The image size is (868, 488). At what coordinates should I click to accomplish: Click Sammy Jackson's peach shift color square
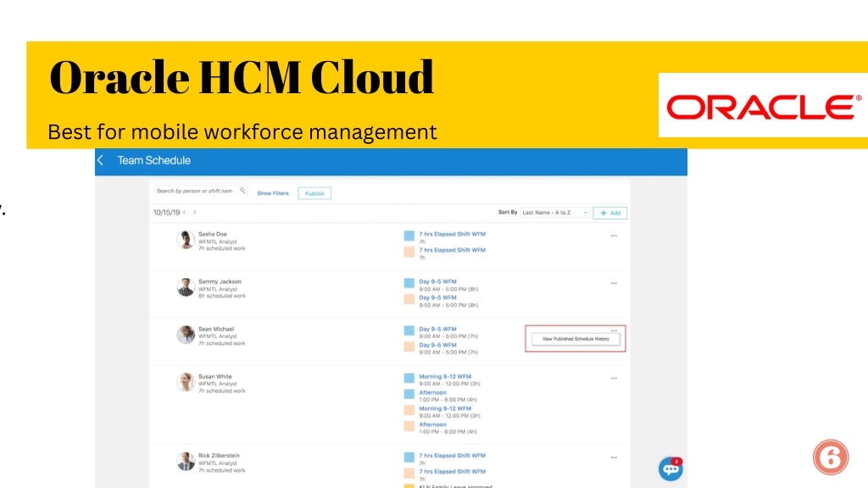click(x=409, y=299)
